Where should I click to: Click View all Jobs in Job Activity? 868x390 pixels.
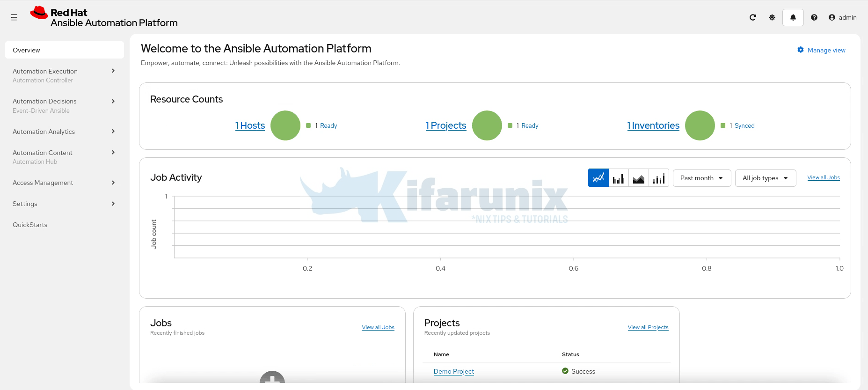(824, 177)
